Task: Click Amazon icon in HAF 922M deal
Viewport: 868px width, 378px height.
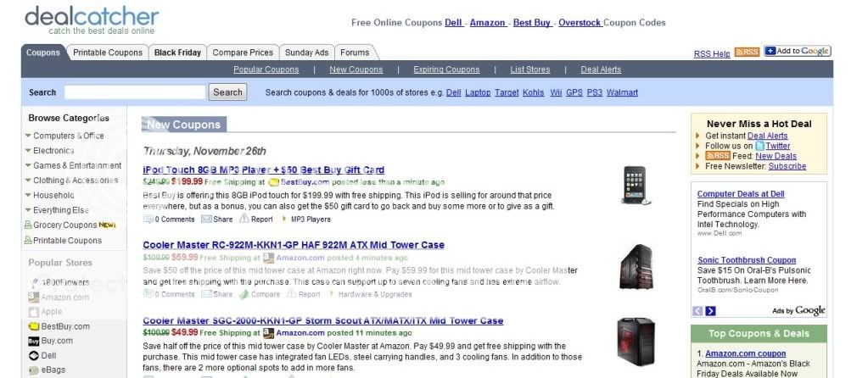Action: pos(268,258)
